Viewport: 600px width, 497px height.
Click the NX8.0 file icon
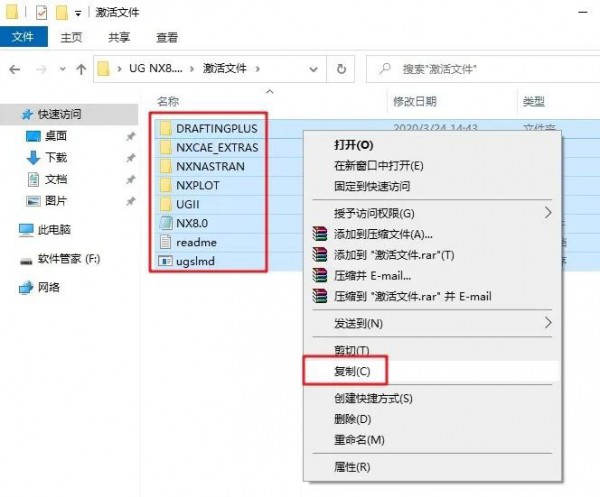pyautogui.click(x=165, y=223)
